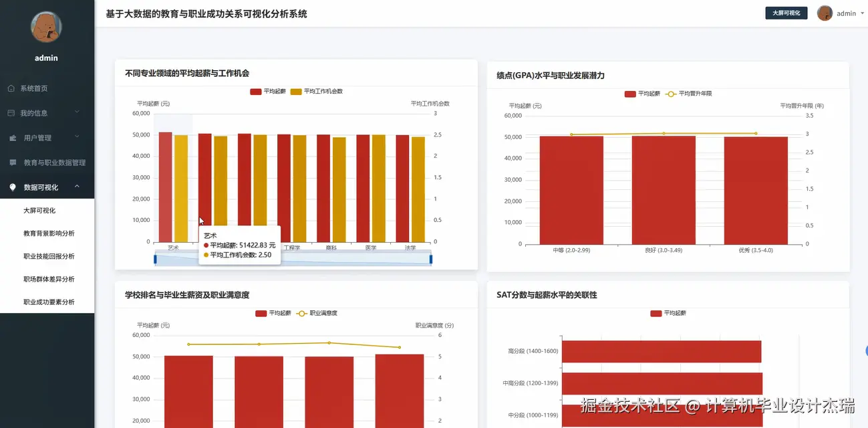Image resolution: width=868 pixels, height=428 pixels.
Task: Collapse the 数据可视化 menu chevron
Action: 77,187
